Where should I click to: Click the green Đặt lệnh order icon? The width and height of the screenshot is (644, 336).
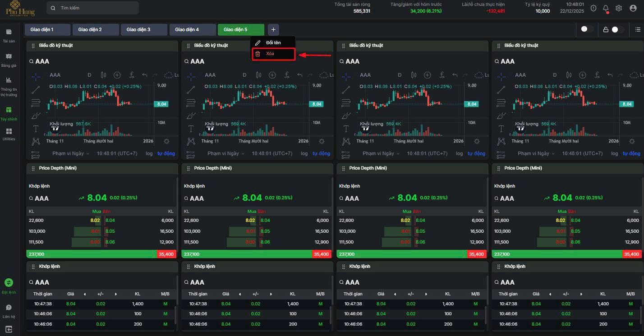coord(9,283)
